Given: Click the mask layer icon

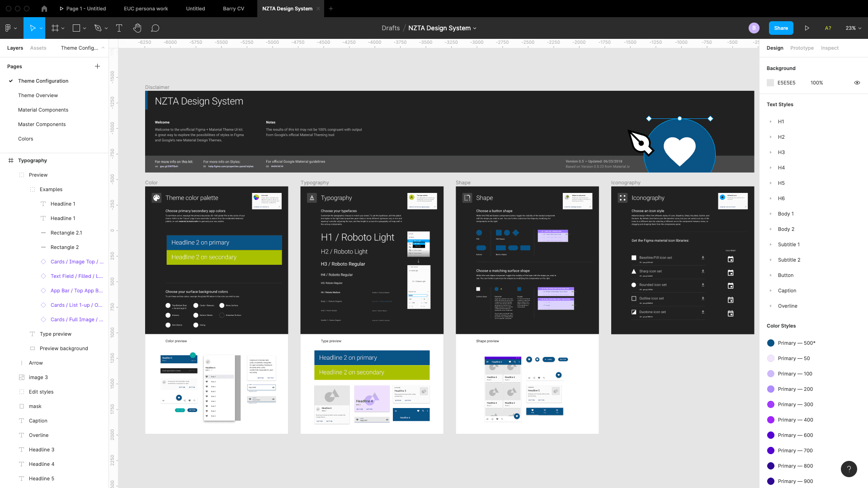Looking at the screenshot, I should (22, 406).
